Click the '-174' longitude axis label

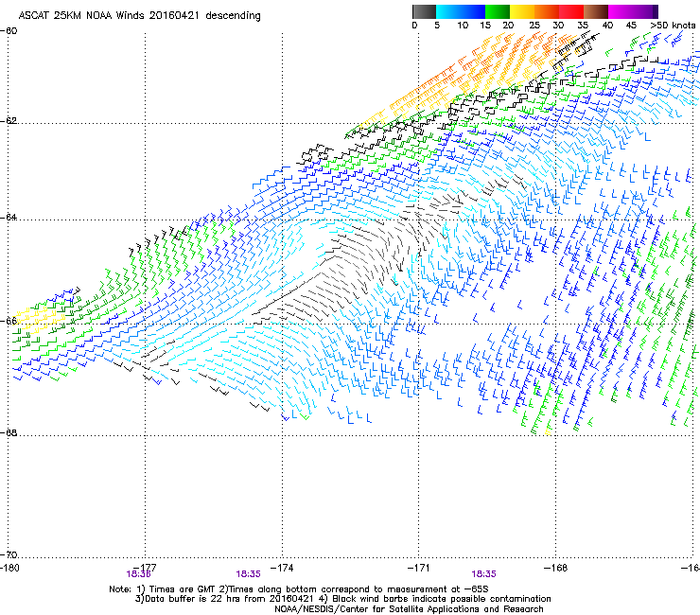pos(282,568)
